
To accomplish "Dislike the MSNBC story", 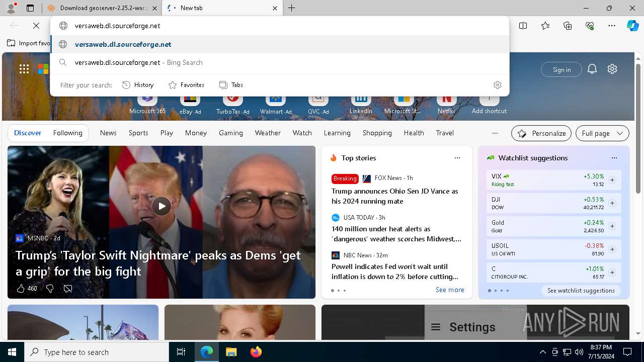I will [x=50, y=289].
